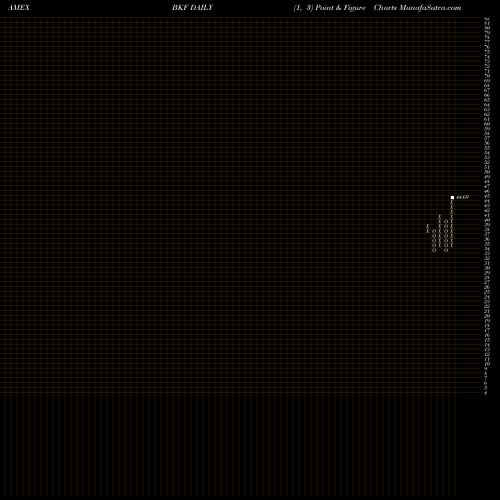Click the AMEX exchange label
Screen dimensions: 500x500
pyautogui.click(x=19, y=8)
